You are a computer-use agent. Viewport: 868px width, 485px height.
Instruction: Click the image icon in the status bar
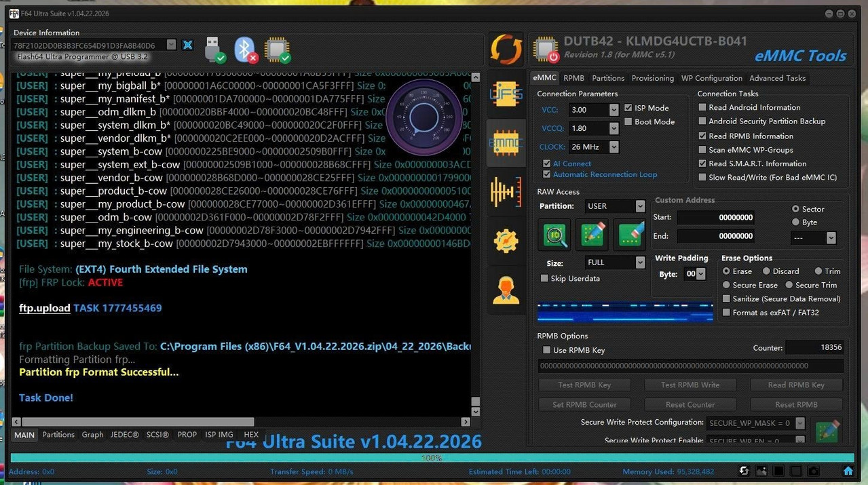click(x=761, y=471)
